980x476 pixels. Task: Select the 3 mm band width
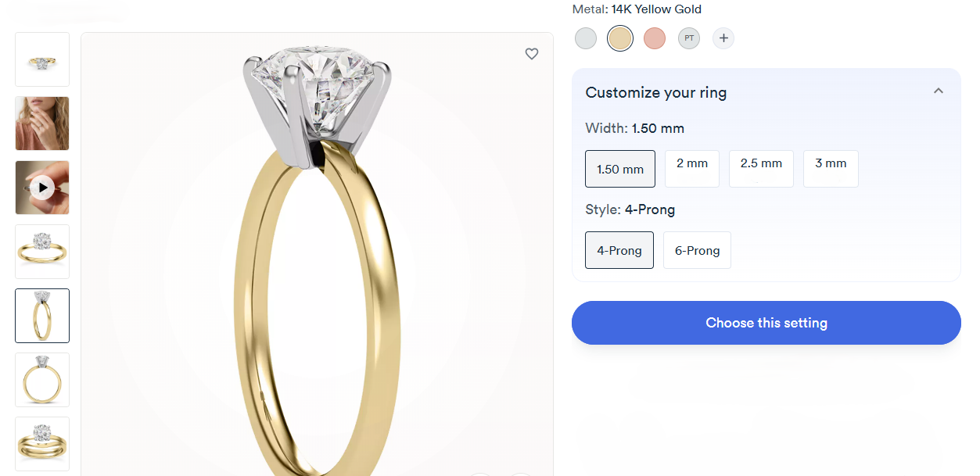pos(830,168)
